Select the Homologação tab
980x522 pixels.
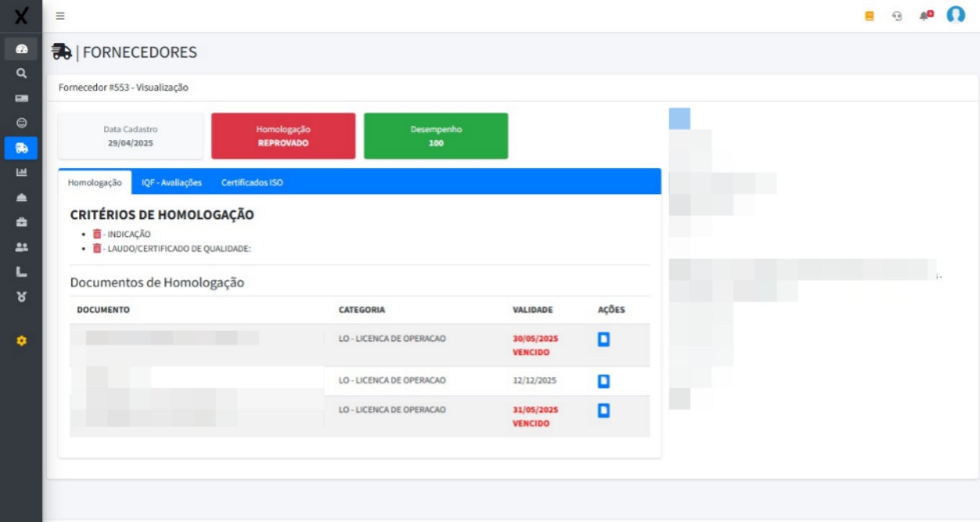coord(95,182)
